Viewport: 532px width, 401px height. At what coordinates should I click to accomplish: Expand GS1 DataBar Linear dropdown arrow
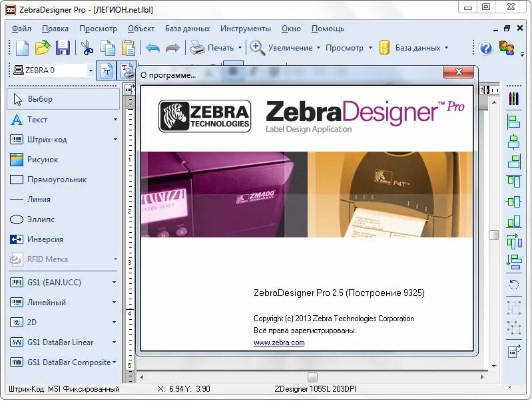(115, 342)
